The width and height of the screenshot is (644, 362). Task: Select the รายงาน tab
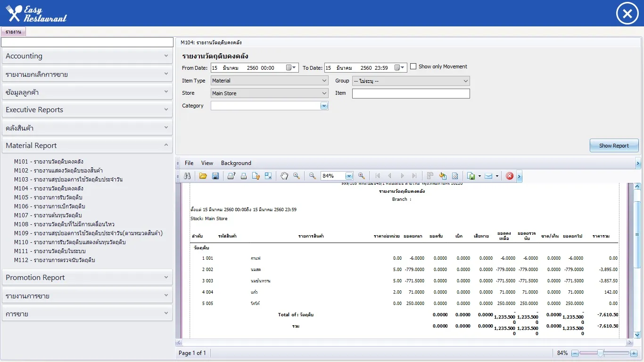pyautogui.click(x=13, y=32)
